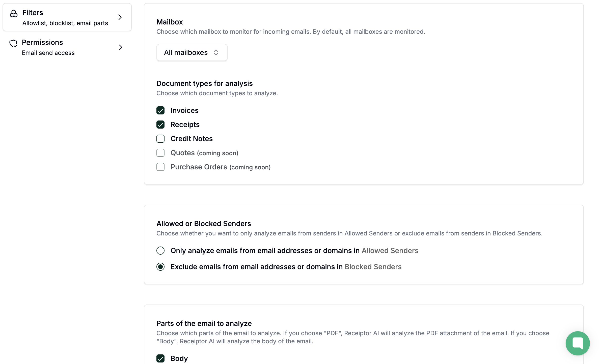Open the green chat support bubble
600x364 pixels.
pyautogui.click(x=578, y=343)
